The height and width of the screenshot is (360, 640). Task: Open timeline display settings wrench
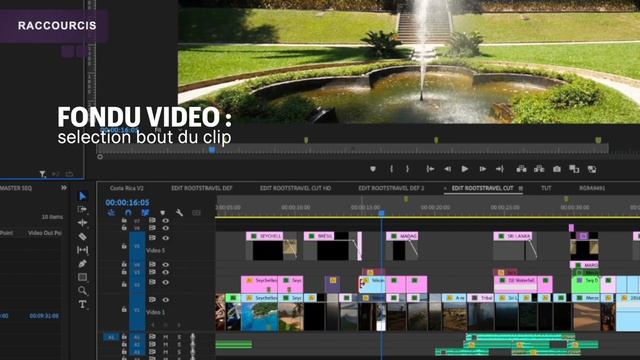[179, 213]
